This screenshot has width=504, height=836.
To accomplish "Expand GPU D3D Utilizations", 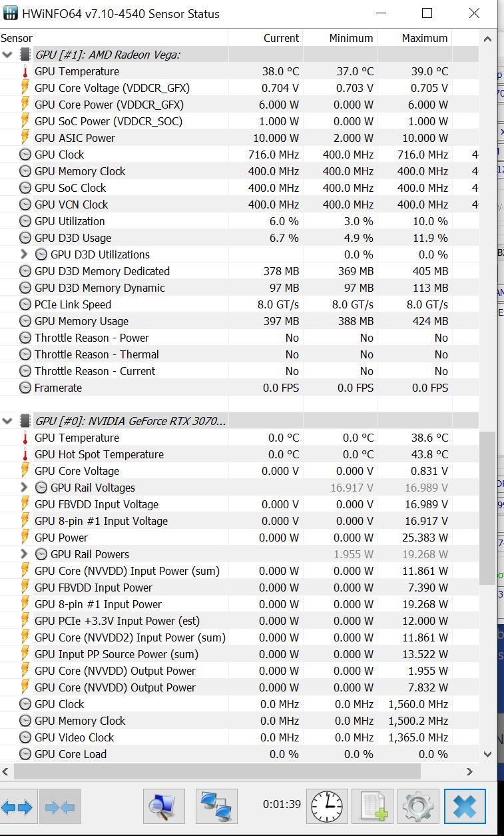I will click(x=24, y=254).
